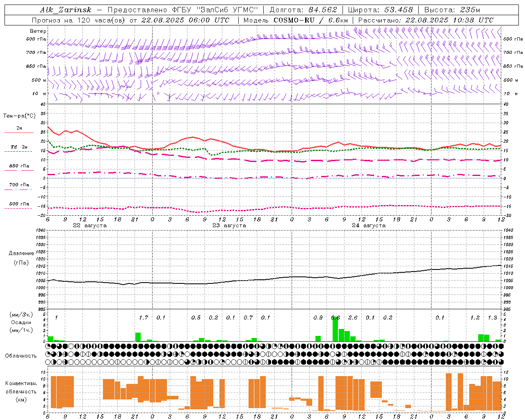Click the '1.2' precipitation total value

point(475,318)
